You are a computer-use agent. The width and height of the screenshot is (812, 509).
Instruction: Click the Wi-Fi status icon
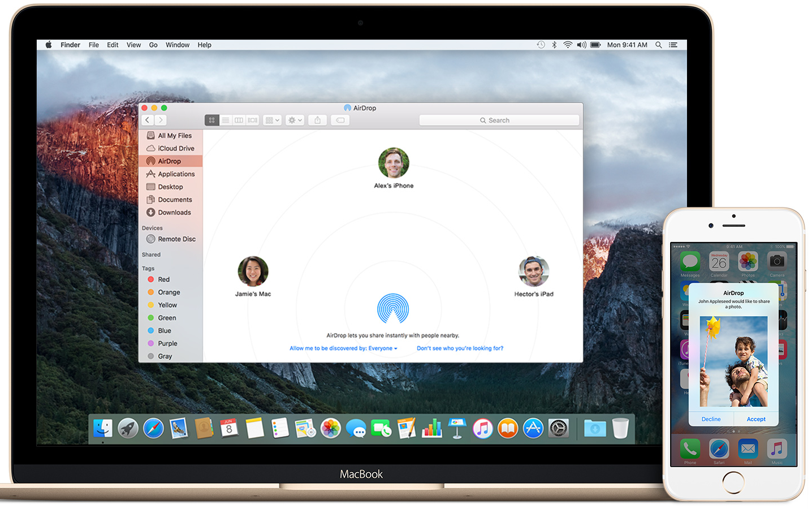coord(568,45)
